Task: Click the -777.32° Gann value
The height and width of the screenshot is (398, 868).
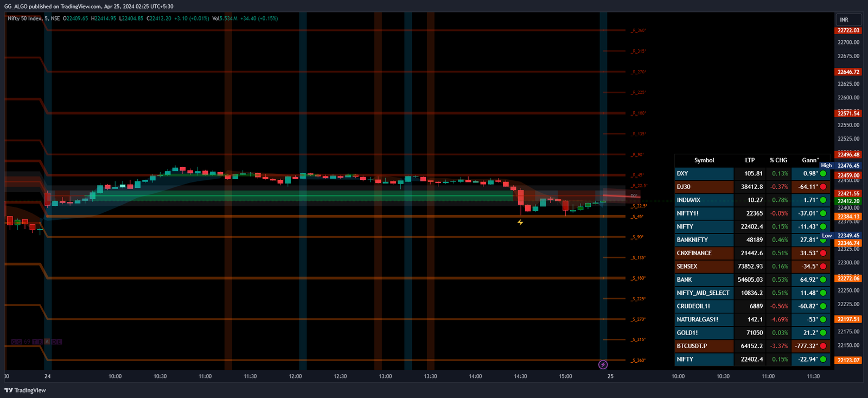Action: click(807, 346)
